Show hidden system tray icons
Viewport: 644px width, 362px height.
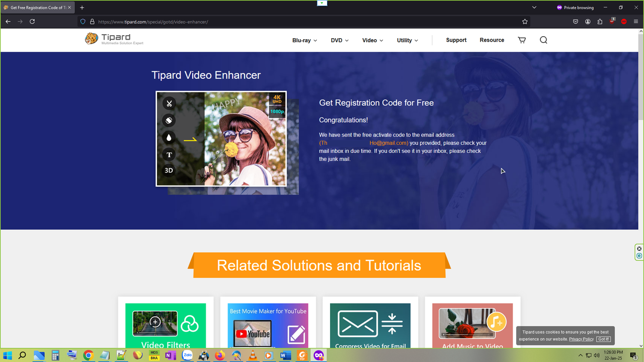click(580, 355)
